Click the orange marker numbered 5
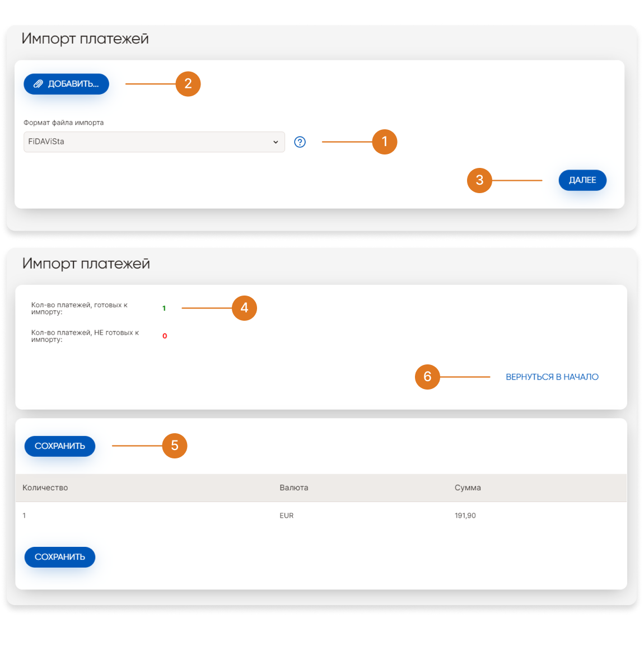The image size is (644, 656). 175,446
